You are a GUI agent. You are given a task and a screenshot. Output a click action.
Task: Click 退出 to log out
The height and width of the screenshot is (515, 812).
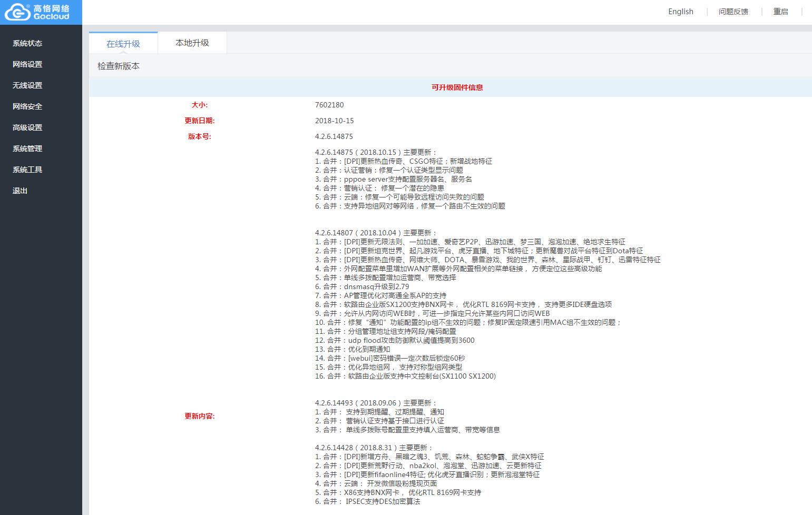point(20,191)
